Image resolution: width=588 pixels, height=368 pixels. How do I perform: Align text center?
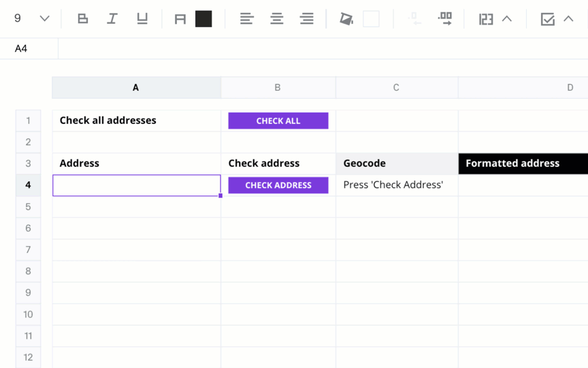[277, 18]
